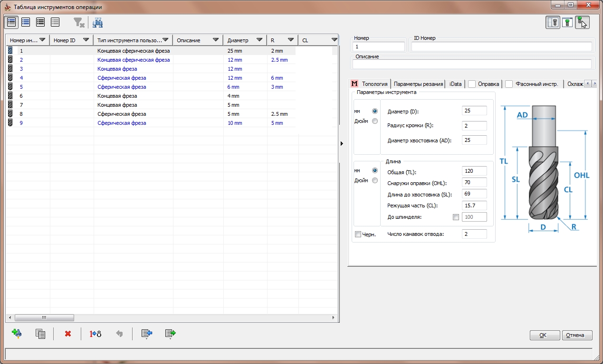This screenshot has width=603, height=364.
Task: Switch to Параметры резания tab
Action: 418,84
